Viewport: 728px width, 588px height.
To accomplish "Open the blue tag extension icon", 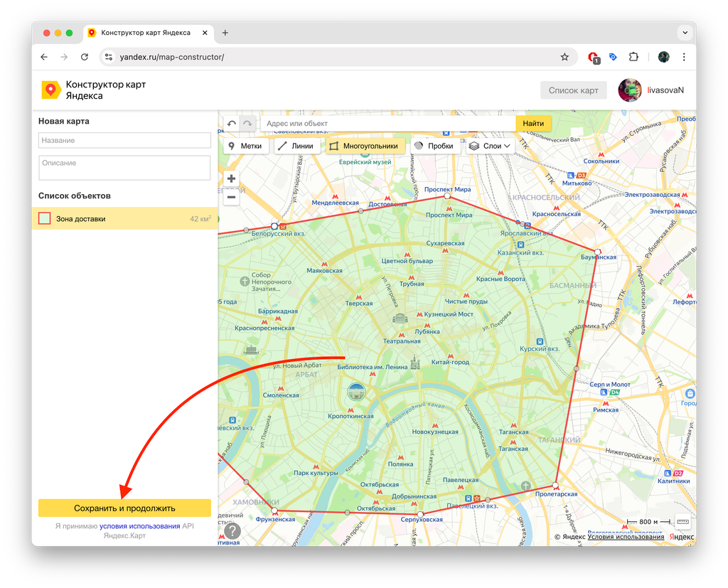I will point(614,57).
